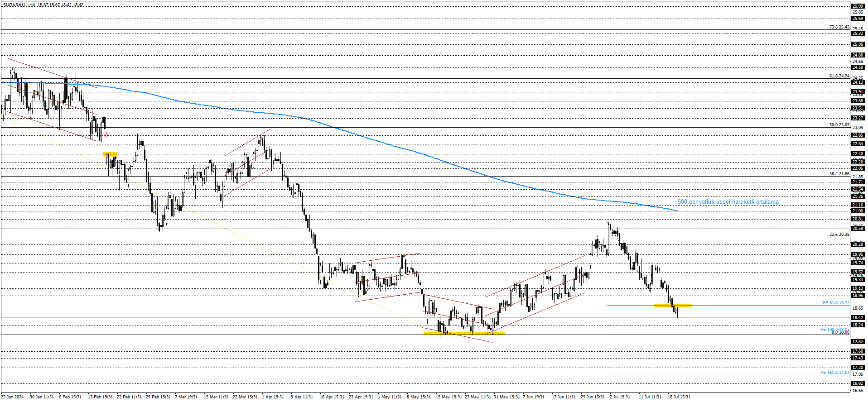Click the 16.82 price tag on scale
The height and width of the screenshot is (402, 868).
click(x=858, y=383)
